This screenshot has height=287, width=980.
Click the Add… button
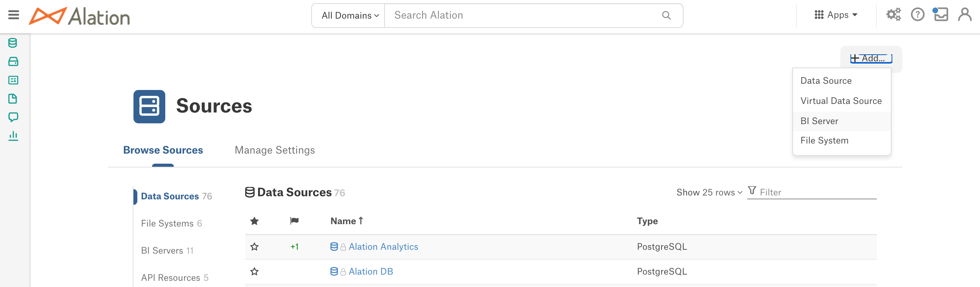[871, 59]
